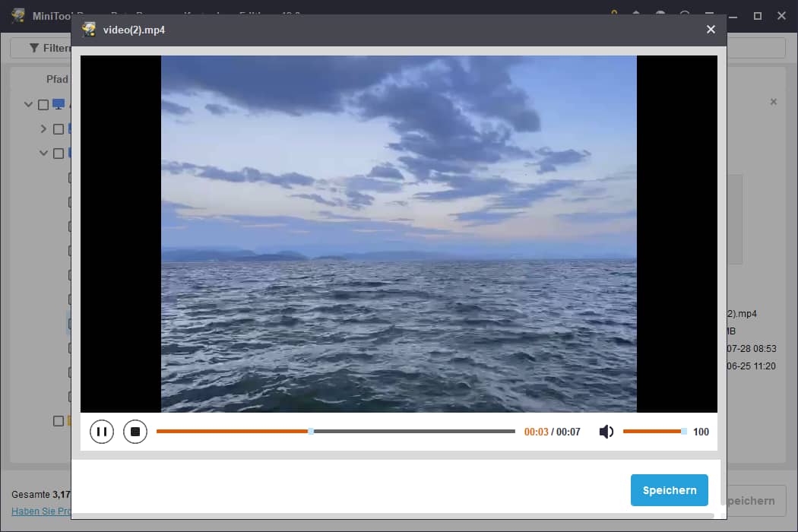Click the blue Speichern button

tap(669, 490)
